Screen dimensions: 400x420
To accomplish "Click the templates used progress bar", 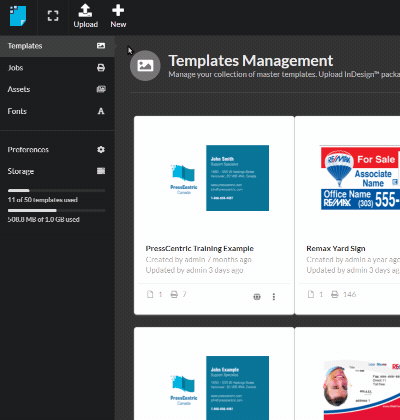I will (x=57, y=190).
